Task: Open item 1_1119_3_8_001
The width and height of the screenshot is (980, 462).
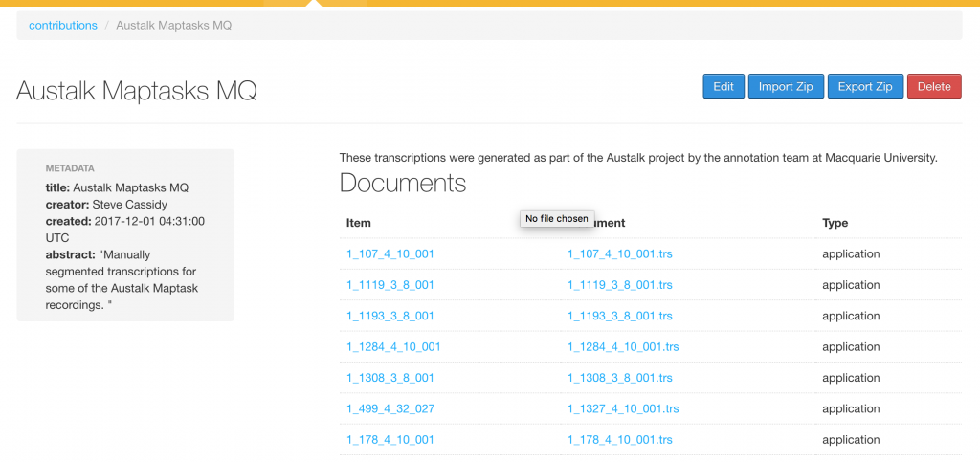Action: [x=390, y=285]
